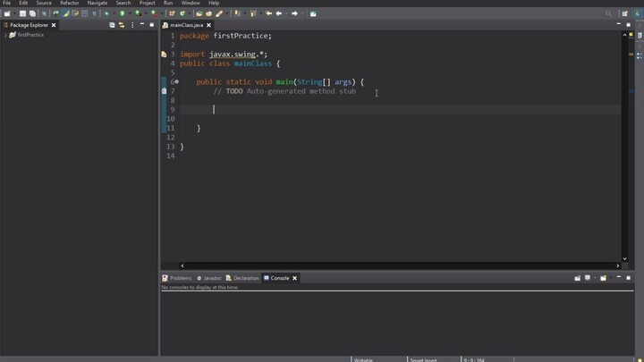This screenshot has width=644, height=362.
Task: Open the Source menu
Action: point(44,3)
